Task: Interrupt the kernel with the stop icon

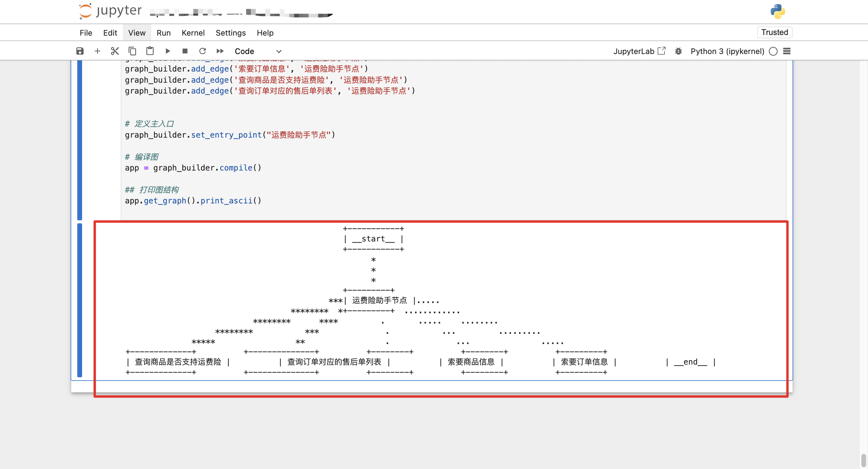Action: coord(185,51)
